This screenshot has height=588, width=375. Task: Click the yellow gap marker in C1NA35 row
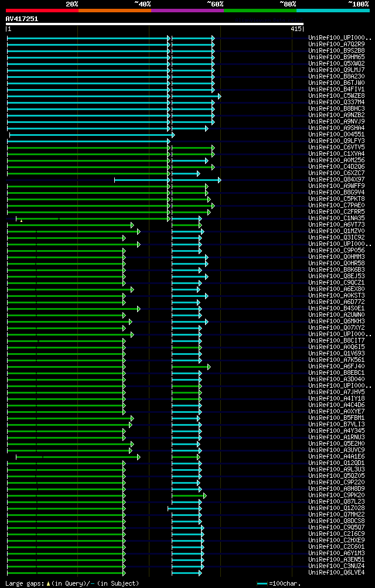21,221
